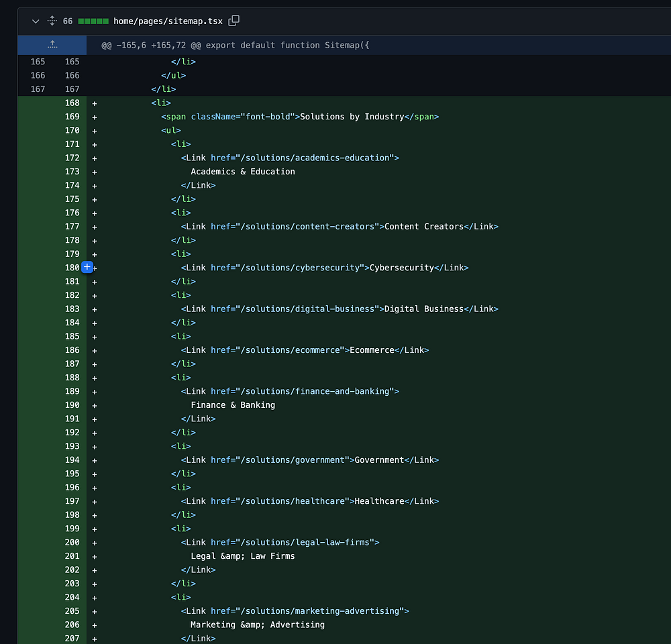The height and width of the screenshot is (644, 671).
Task: Click the cybersecurity Link code line
Action: [x=324, y=268]
